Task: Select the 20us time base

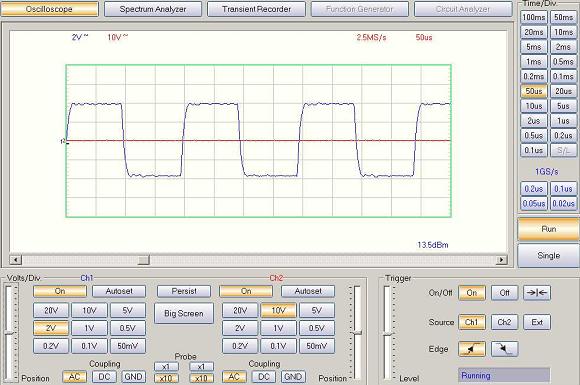Action: pyautogui.click(x=563, y=91)
